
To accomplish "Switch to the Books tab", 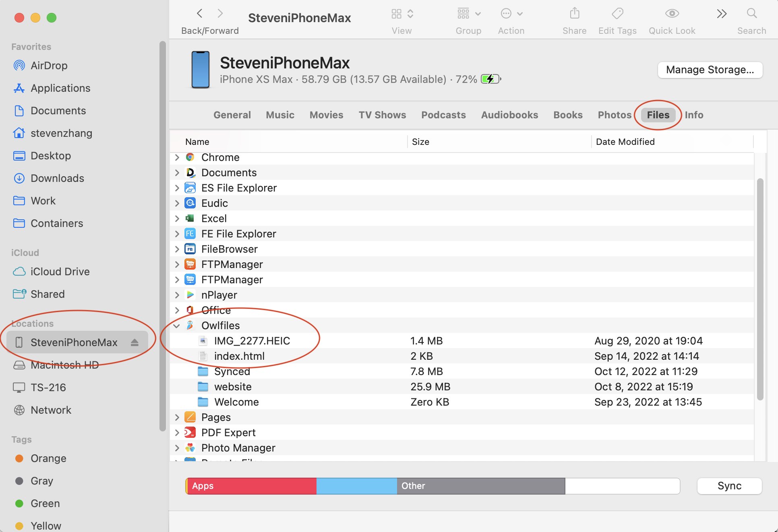I will (568, 115).
